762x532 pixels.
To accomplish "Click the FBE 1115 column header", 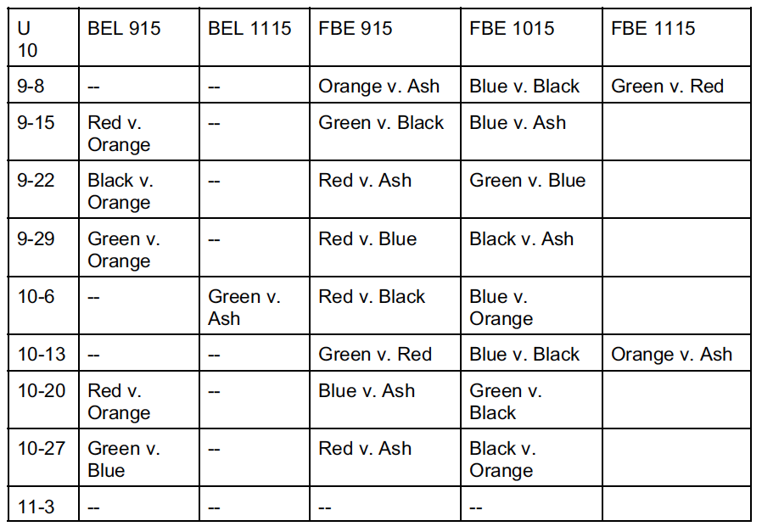I will coord(653,29).
